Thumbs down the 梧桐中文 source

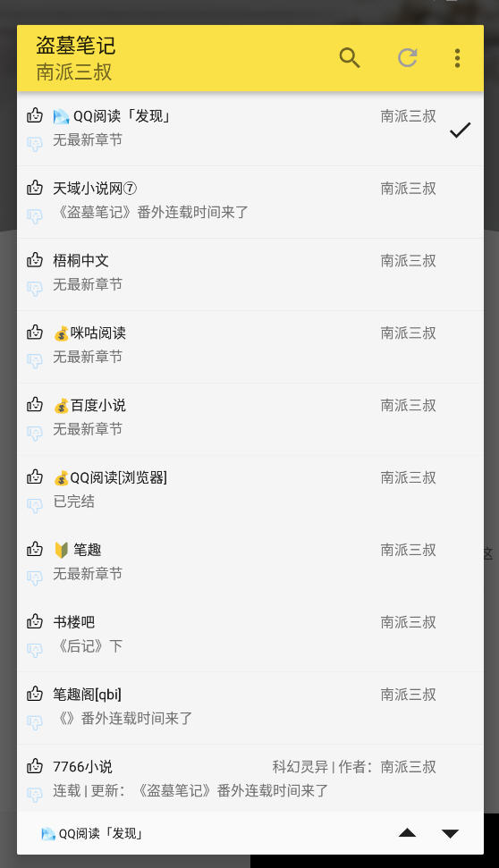click(34, 289)
